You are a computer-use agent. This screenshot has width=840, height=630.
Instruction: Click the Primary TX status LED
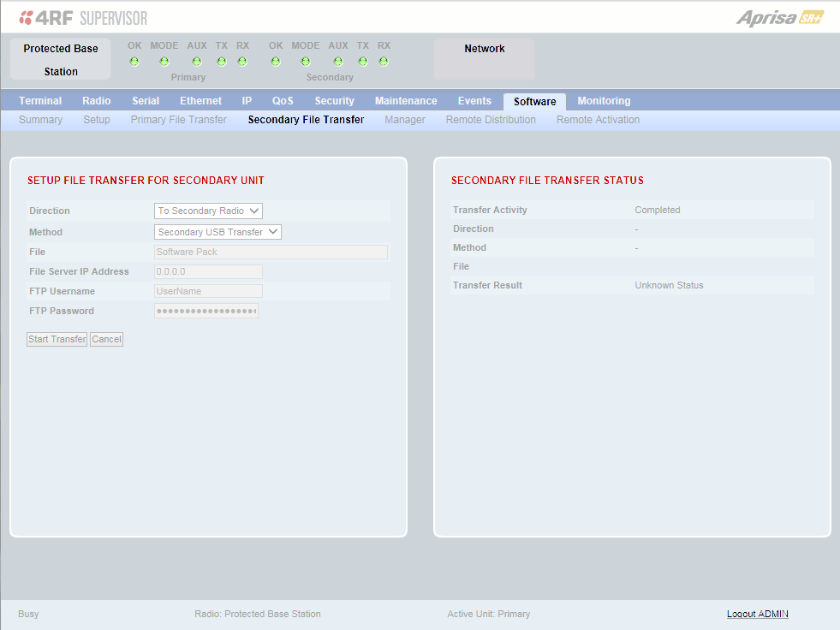221,62
